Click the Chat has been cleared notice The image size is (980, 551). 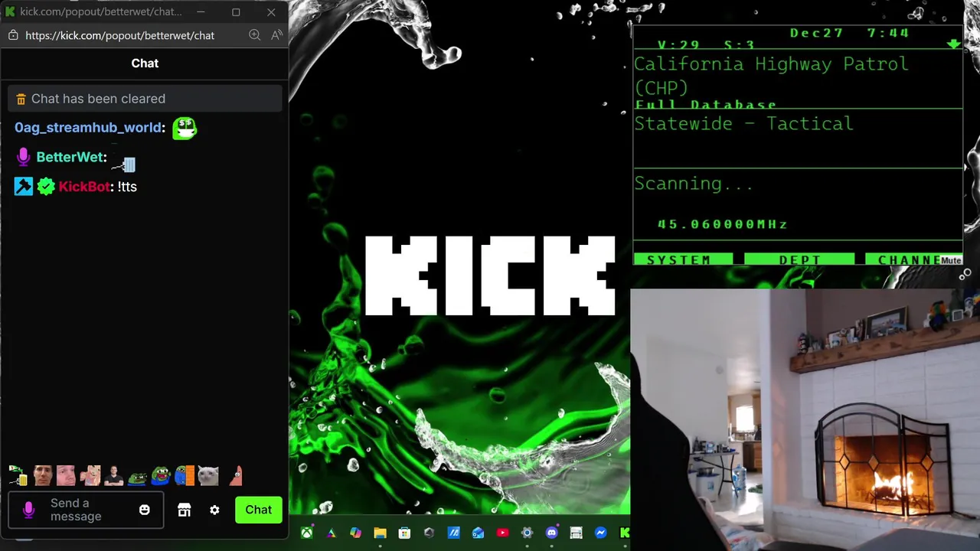(145, 99)
